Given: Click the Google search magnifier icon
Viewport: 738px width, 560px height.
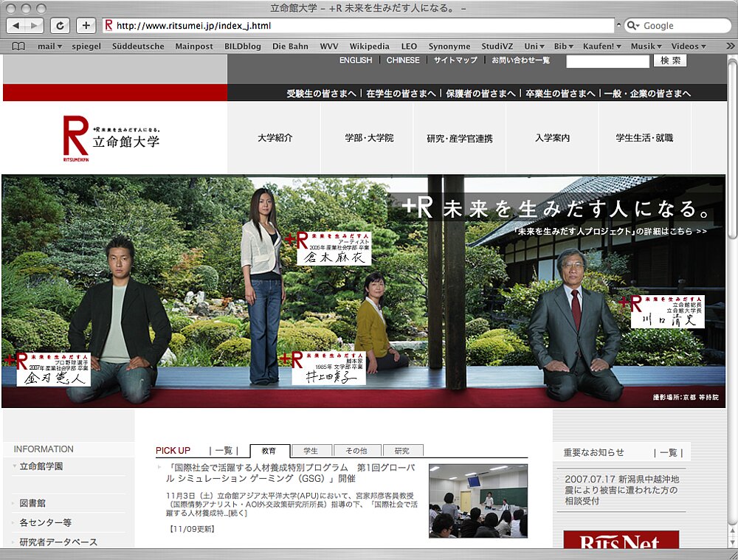Looking at the screenshot, I should coord(633,26).
